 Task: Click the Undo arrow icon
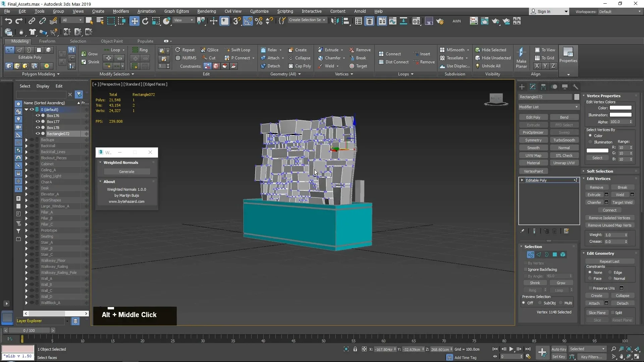tap(8, 21)
